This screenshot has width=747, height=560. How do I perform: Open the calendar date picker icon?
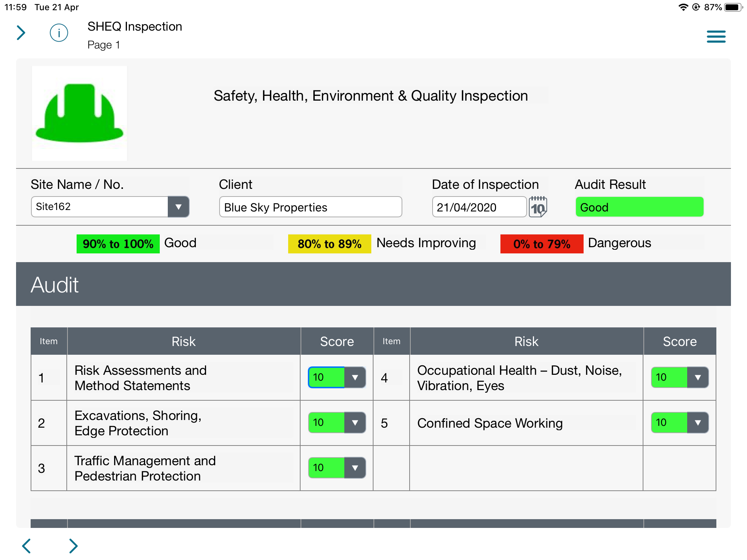point(538,207)
